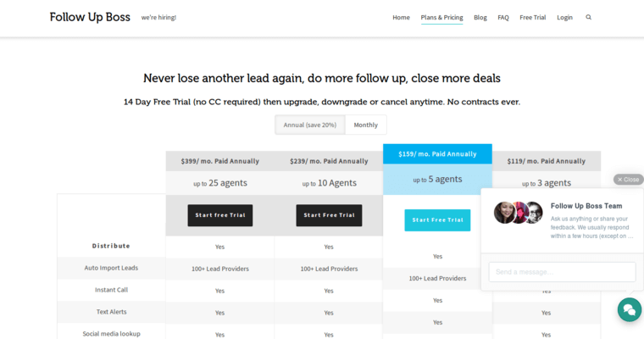The image size is (644, 339).
Task: Select the $159/mo. Paid Annually plan header
Action: [437, 154]
